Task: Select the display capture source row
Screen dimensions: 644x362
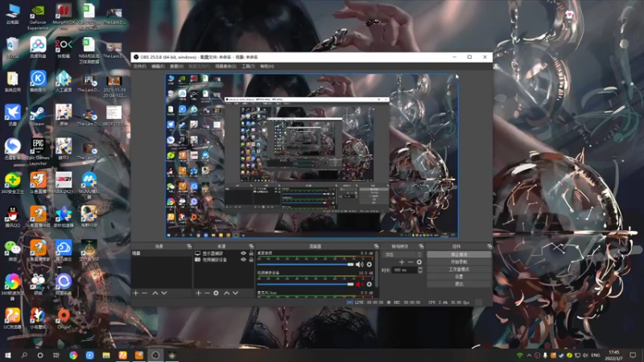Action: [x=224, y=253]
